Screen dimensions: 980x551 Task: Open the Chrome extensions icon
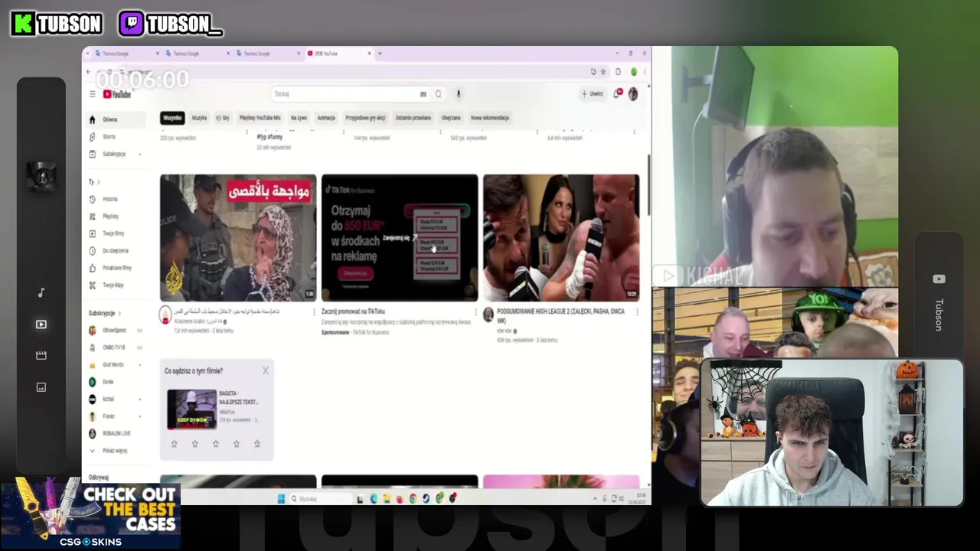[618, 72]
